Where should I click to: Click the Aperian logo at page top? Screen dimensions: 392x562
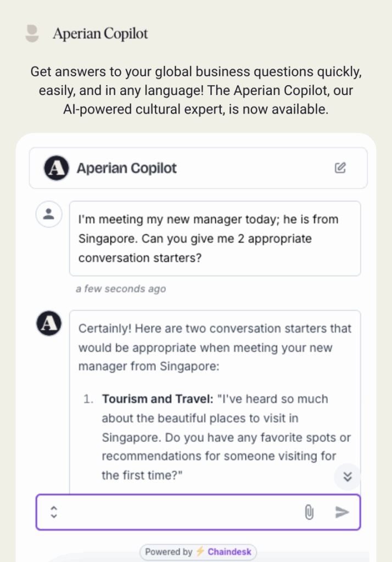click(x=32, y=33)
